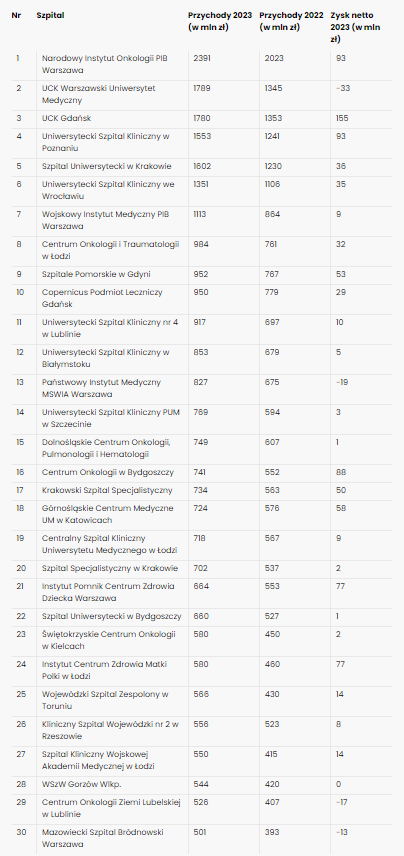Select the UCK Gdańsk hospital name
This screenshot has width=404, height=856.
(64, 118)
